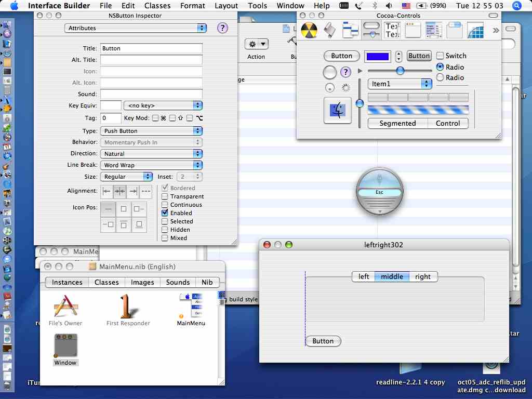Open the Layout menu
The image size is (532, 399).
(226, 6)
